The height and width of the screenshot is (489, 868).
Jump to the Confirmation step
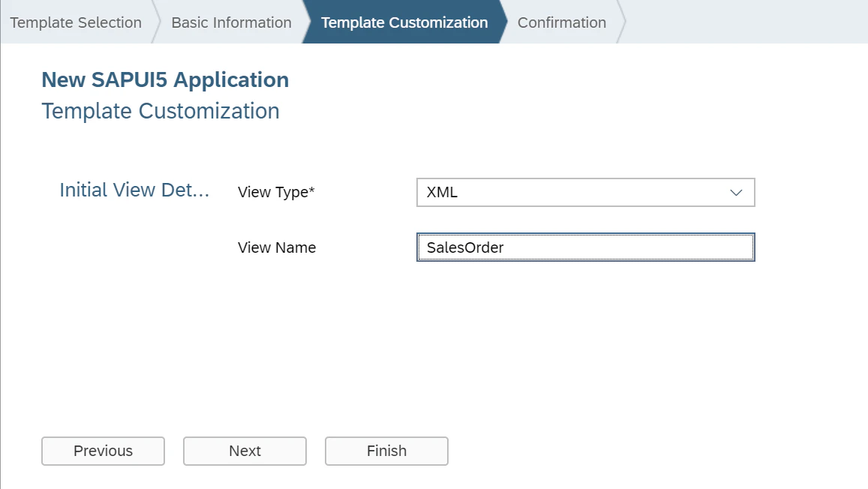click(562, 22)
